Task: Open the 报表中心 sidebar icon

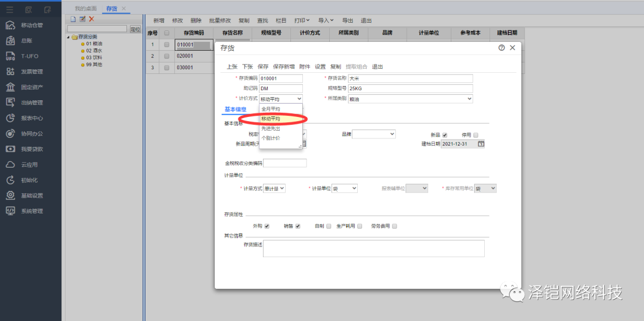Action: [x=10, y=118]
